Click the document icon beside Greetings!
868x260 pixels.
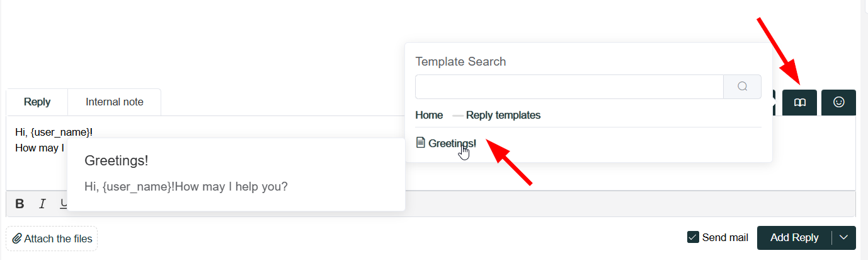click(x=421, y=143)
